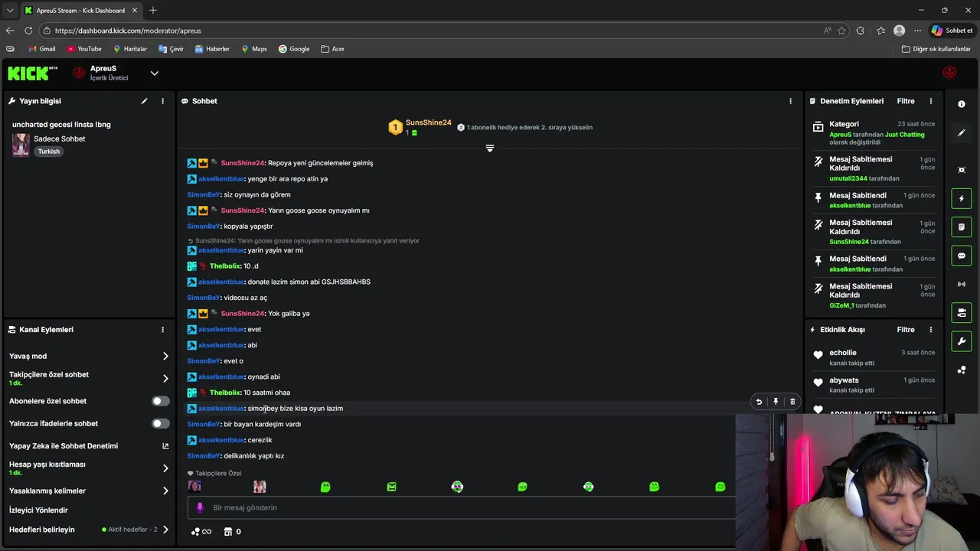Click the three-dots icon at sidebar bottom
The width and height of the screenshot is (980, 551).
click(x=962, y=370)
